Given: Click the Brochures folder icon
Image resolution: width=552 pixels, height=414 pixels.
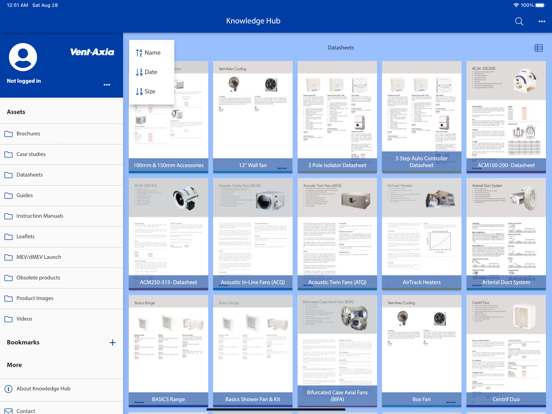Looking at the screenshot, I should pyautogui.click(x=8, y=134).
